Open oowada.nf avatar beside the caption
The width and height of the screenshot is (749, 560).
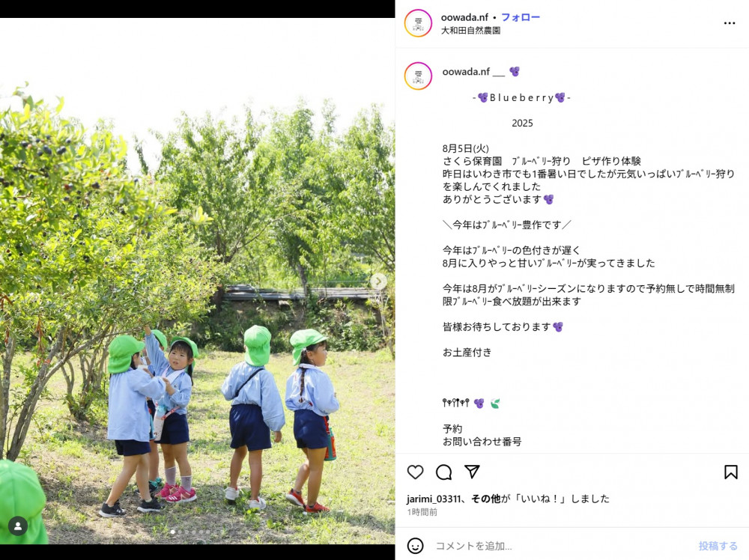point(418,76)
